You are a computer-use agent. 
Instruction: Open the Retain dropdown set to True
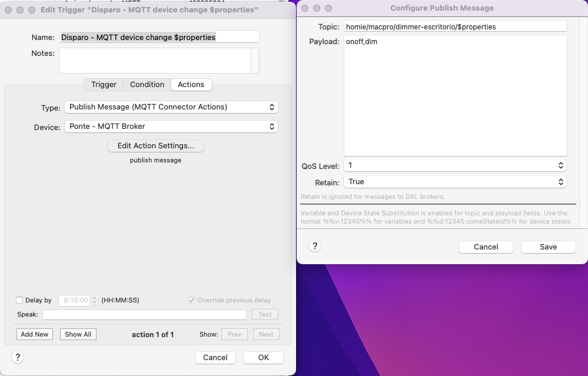pos(455,182)
